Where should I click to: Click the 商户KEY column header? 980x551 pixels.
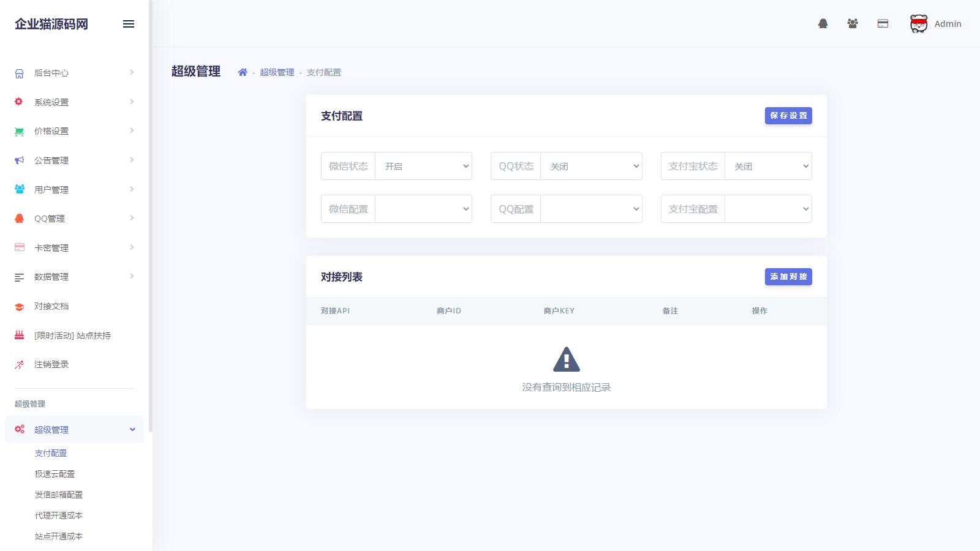pyautogui.click(x=559, y=311)
